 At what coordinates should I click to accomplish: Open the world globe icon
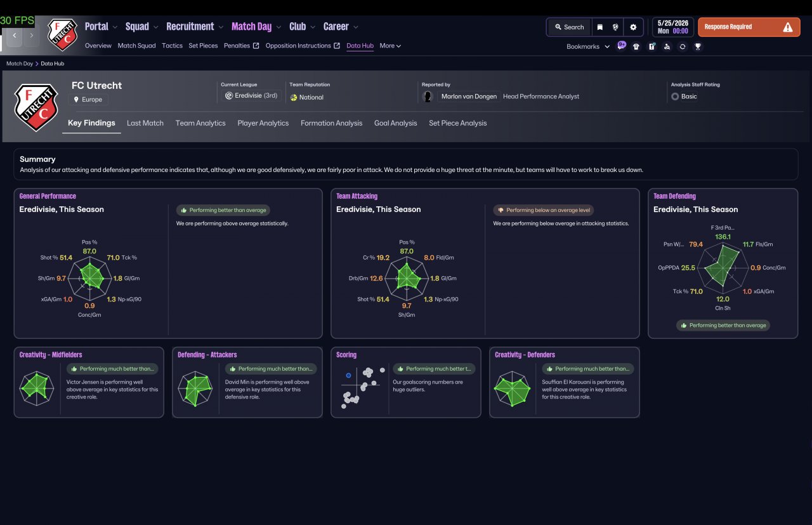[615, 27]
